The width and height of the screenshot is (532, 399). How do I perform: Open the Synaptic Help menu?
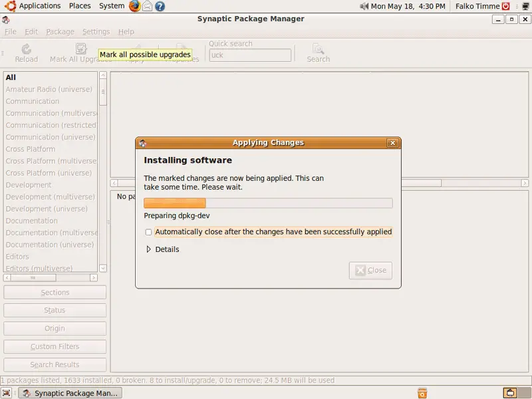[x=126, y=32]
